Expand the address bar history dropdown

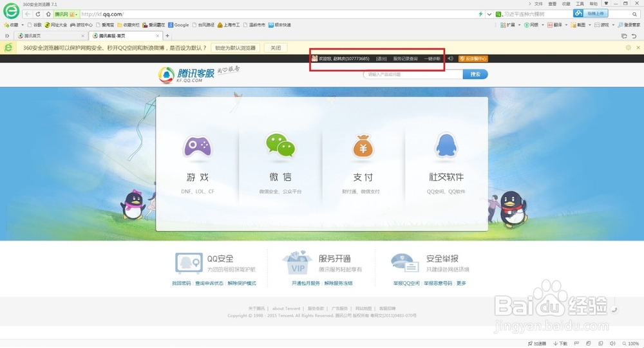point(489,14)
